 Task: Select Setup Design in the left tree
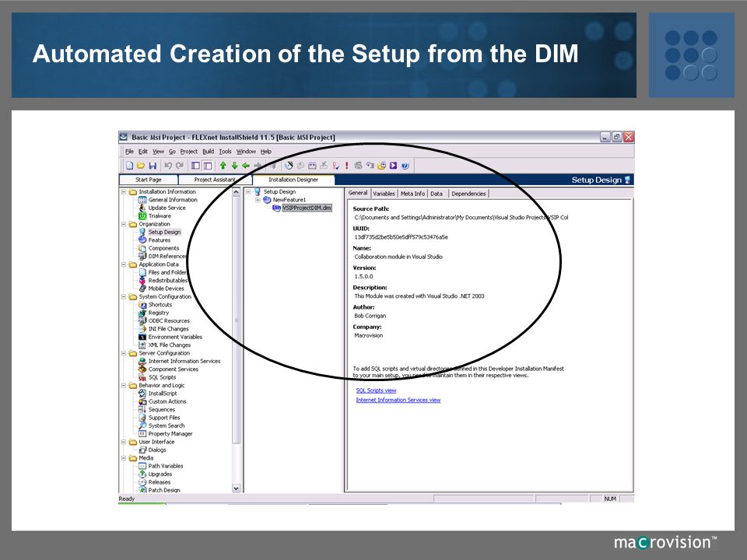(x=164, y=233)
